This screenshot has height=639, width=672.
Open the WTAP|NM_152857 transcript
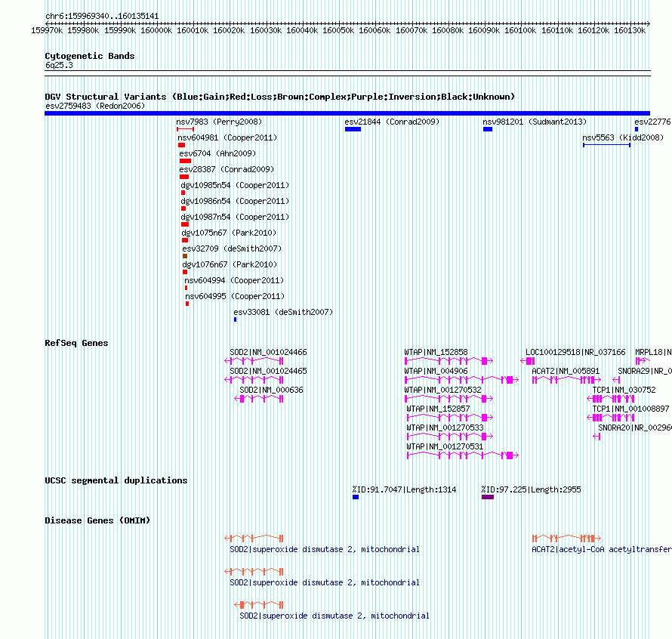450,417
